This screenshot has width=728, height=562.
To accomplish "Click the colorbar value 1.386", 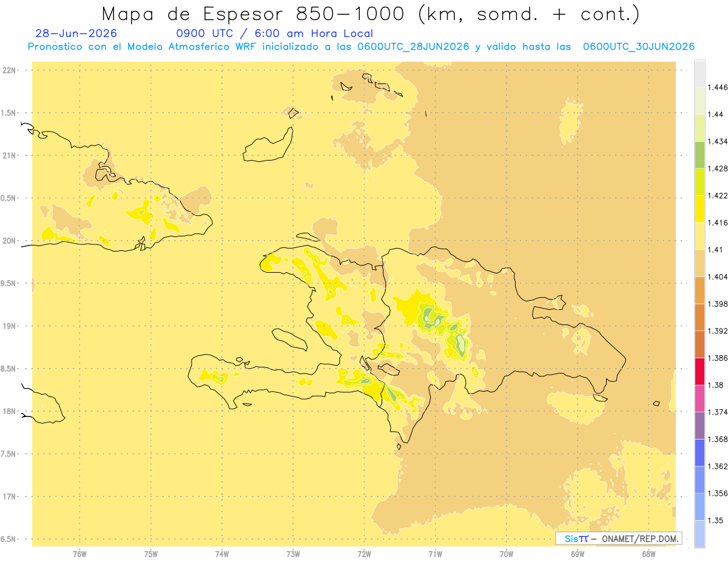I will [717, 358].
